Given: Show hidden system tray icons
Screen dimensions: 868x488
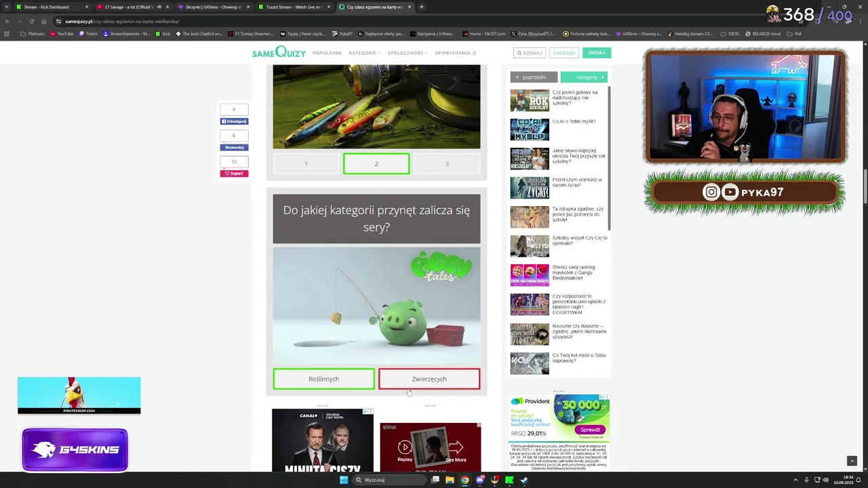Looking at the screenshot, I should coord(795,480).
